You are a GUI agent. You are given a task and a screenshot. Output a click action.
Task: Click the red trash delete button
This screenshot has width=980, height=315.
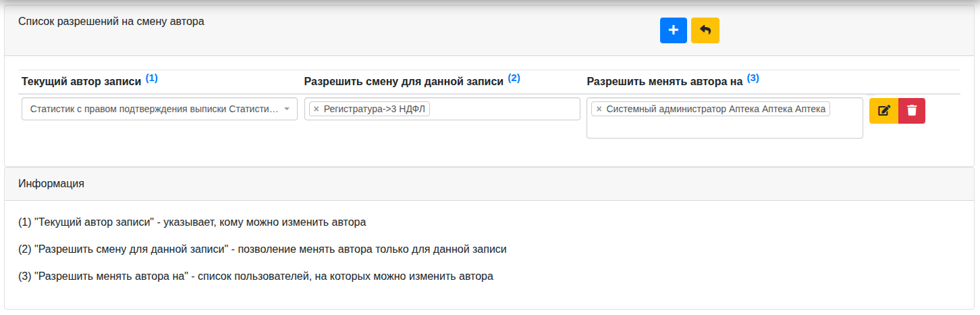(x=912, y=111)
